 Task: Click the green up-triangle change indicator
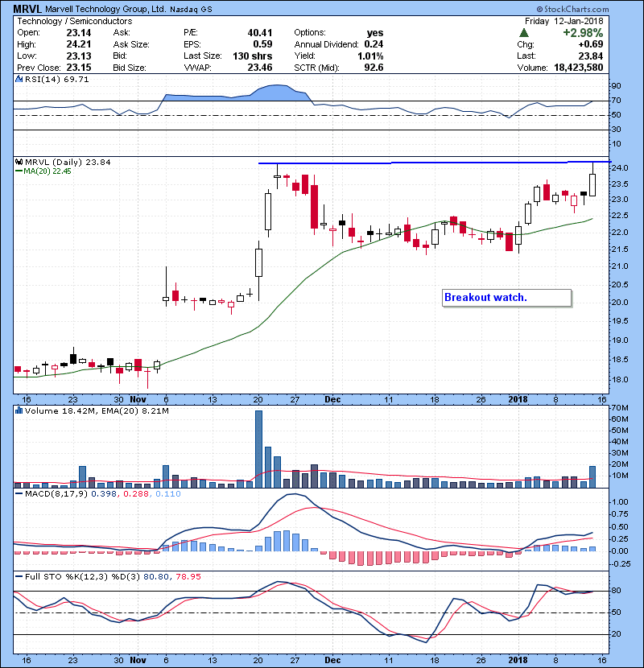click(x=524, y=33)
